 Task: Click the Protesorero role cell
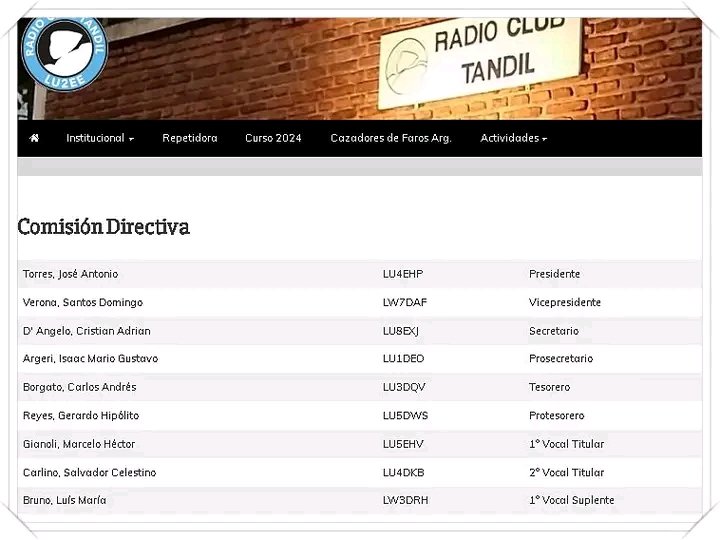point(557,416)
